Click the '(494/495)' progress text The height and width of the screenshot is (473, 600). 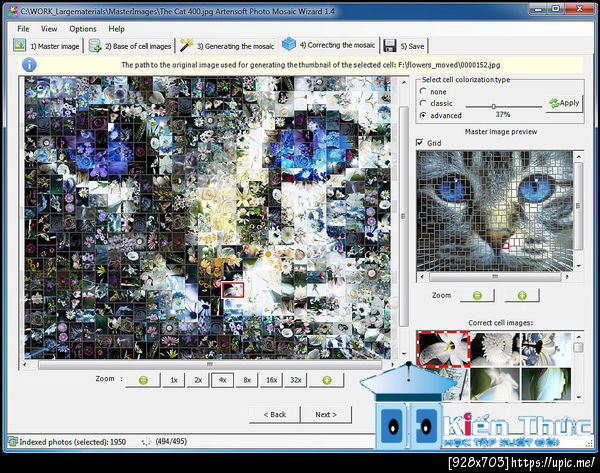[171, 442]
